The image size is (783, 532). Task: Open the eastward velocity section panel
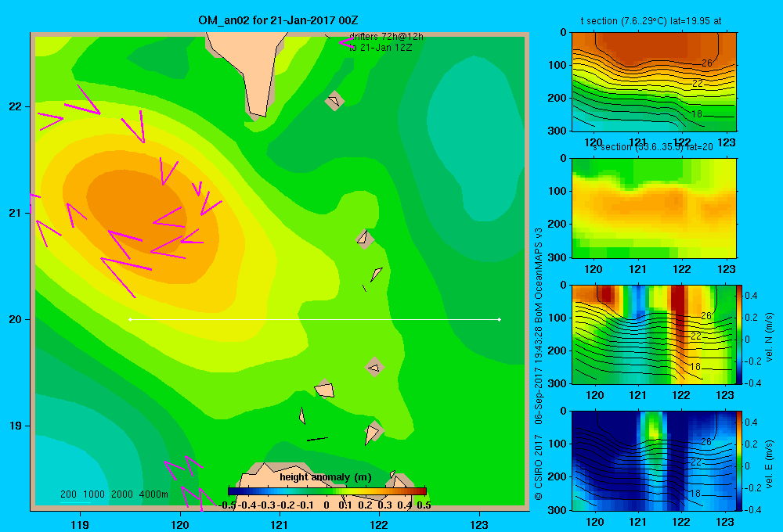tap(654, 461)
